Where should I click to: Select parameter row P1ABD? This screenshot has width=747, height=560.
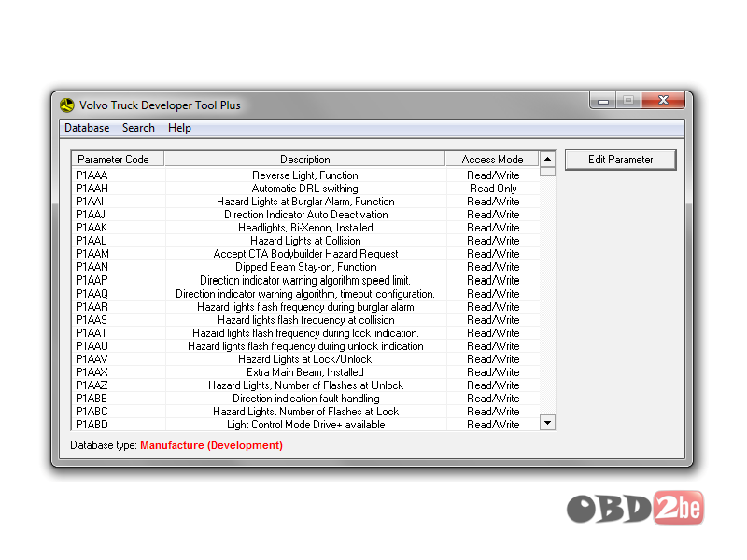[305, 425]
